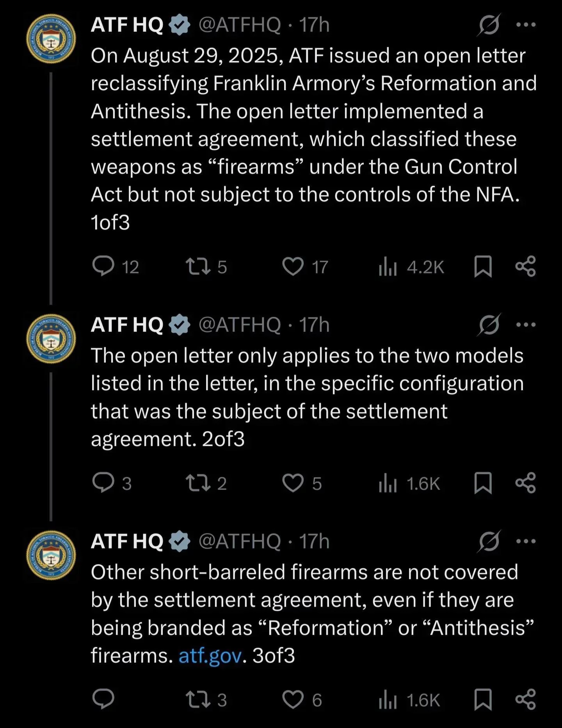The height and width of the screenshot is (728, 562).
Task: Like the first tweet with 17 likes
Action: [293, 267]
